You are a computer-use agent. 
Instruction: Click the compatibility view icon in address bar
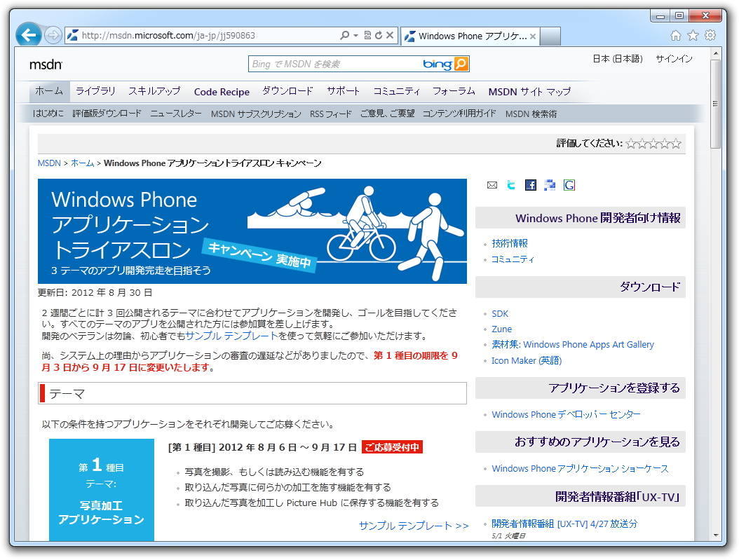(x=367, y=35)
